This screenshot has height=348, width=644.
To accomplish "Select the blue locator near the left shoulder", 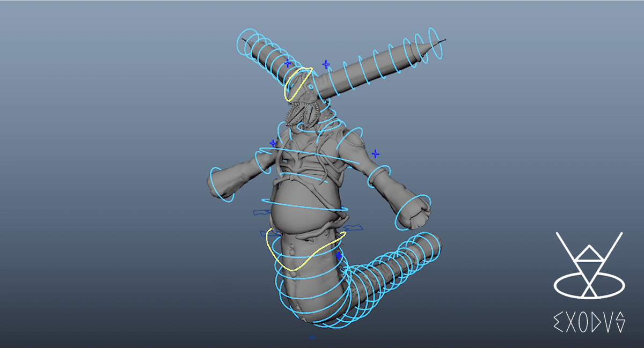I will pos(273,143).
